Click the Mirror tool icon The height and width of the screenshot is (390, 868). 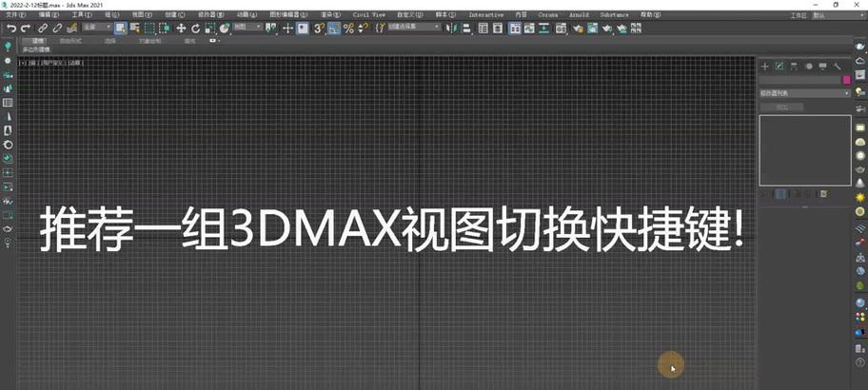[451, 28]
